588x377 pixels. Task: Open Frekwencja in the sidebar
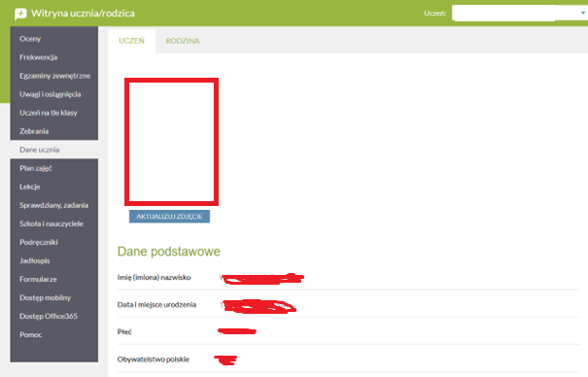click(x=54, y=57)
